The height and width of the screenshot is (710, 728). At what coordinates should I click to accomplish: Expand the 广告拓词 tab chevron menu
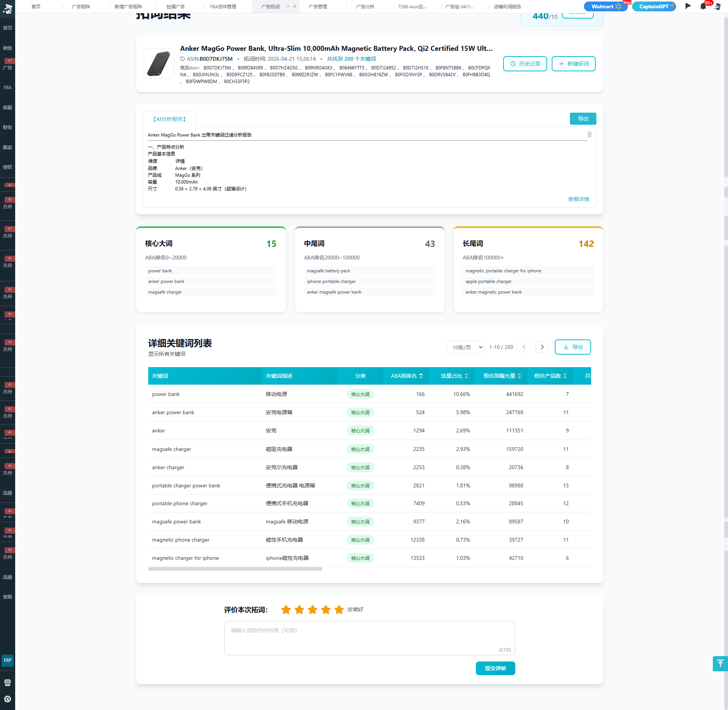288,6
